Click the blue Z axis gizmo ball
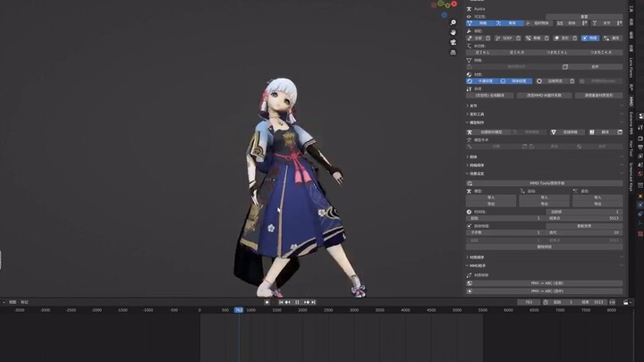Viewport: 644px width, 362px height. (x=444, y=15)
